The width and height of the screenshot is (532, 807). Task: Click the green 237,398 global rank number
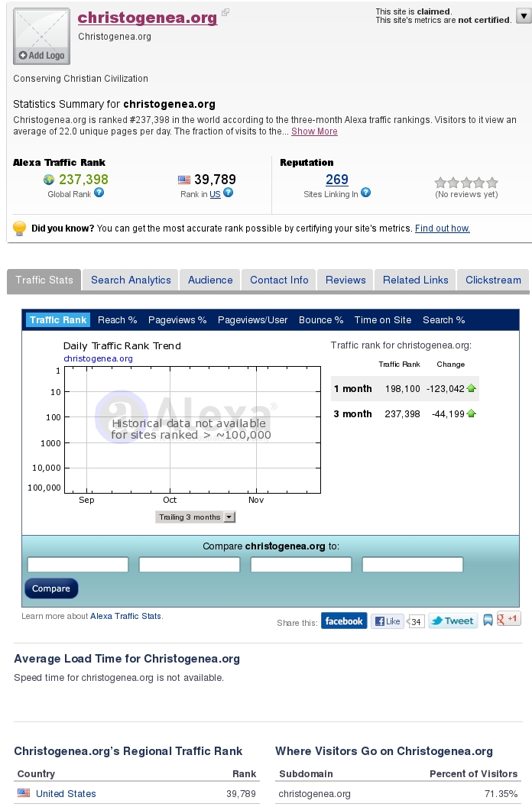pyautogui.click(x=83, y=180)
